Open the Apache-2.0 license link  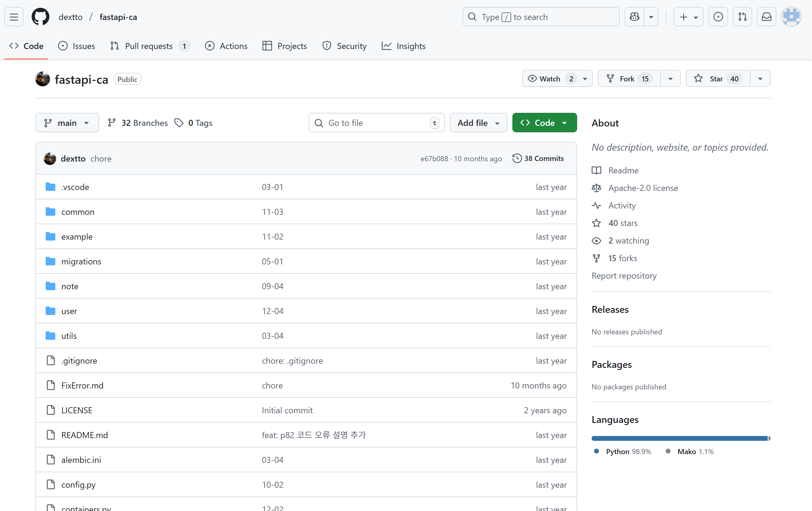coord(643,188)
